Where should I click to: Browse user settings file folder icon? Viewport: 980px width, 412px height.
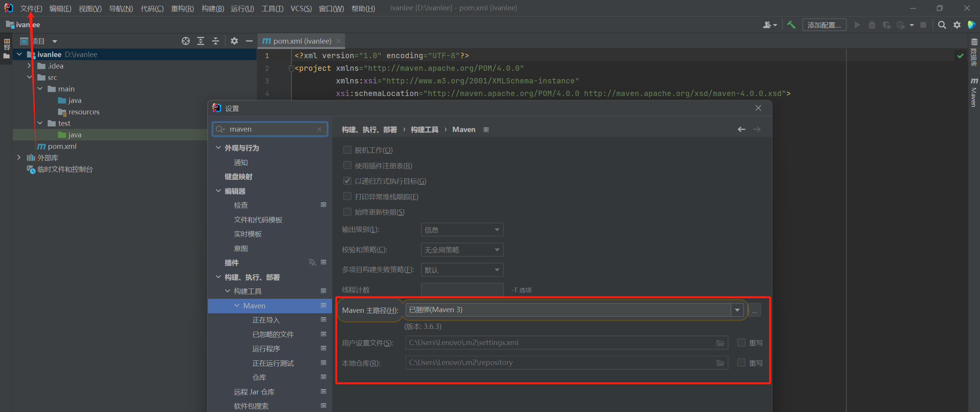coord(720,343)
